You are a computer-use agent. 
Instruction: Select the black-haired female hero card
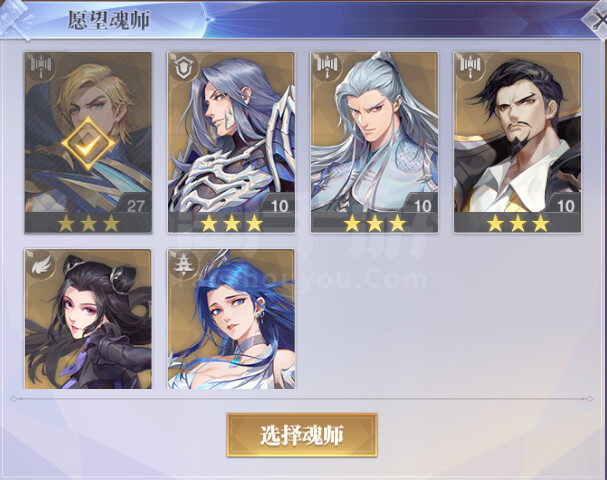88,319
